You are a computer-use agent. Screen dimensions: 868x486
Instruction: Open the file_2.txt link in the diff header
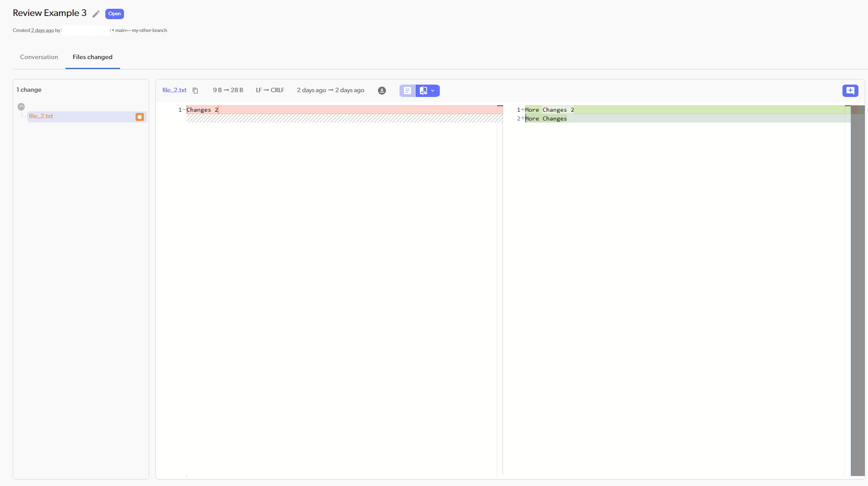tap(174, 90)
